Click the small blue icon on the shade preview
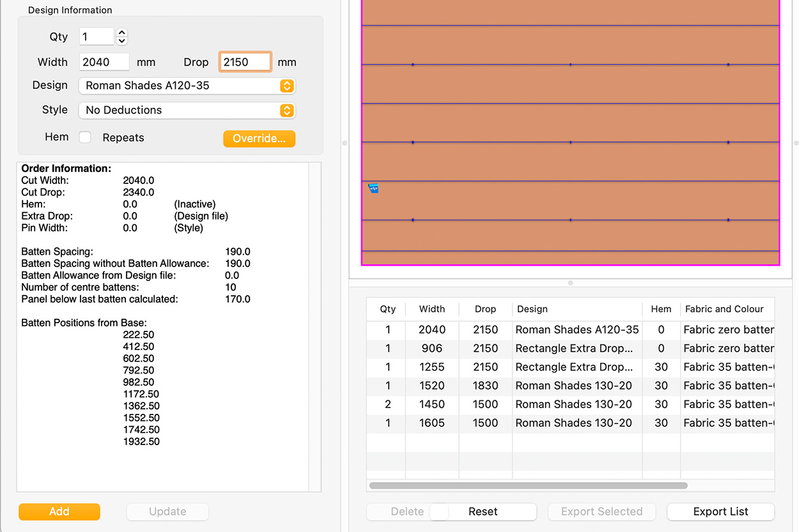 373,188
